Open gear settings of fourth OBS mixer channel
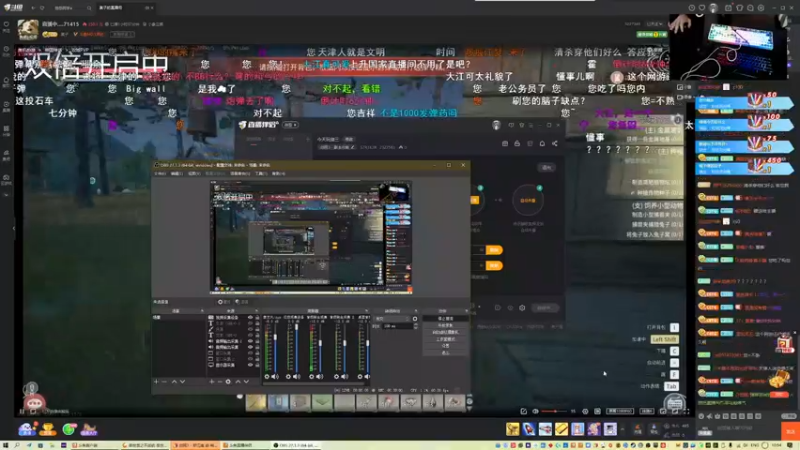This screenshot has width=800, height=450. [336, 377]
